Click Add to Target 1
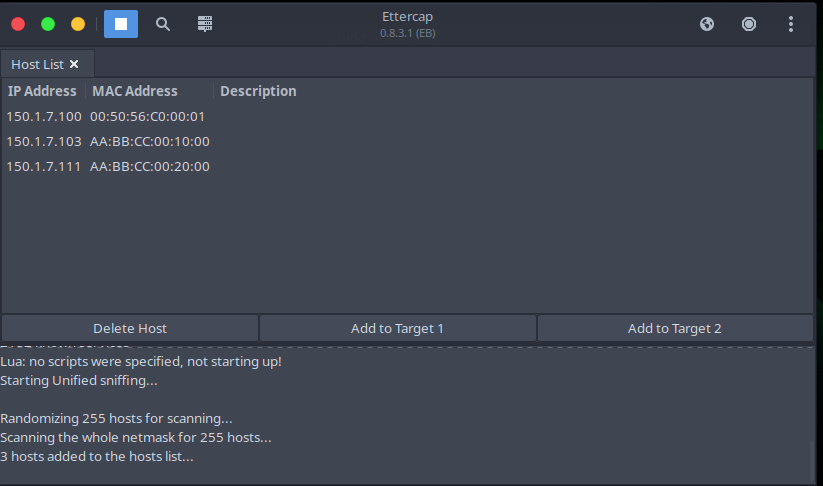Image resolution: width=823 pixels, height=486 pixels. pos(397,328)
